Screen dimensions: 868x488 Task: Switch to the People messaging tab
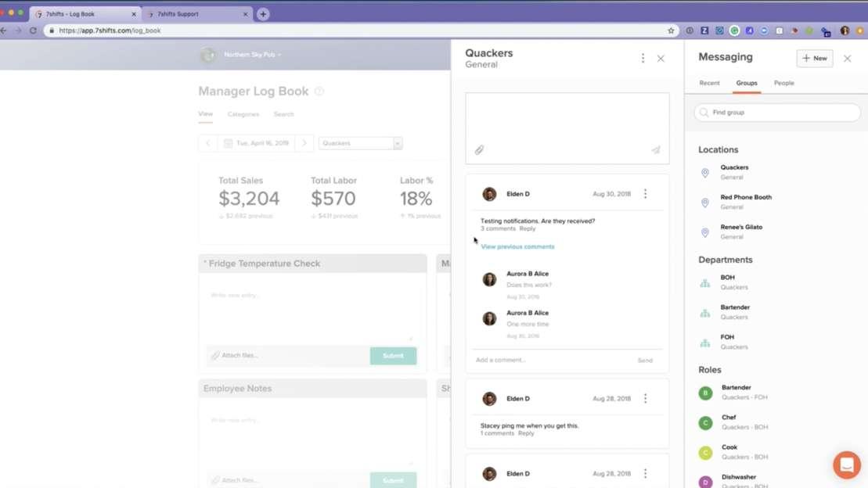pyautogui.click(x=783, y=83)
